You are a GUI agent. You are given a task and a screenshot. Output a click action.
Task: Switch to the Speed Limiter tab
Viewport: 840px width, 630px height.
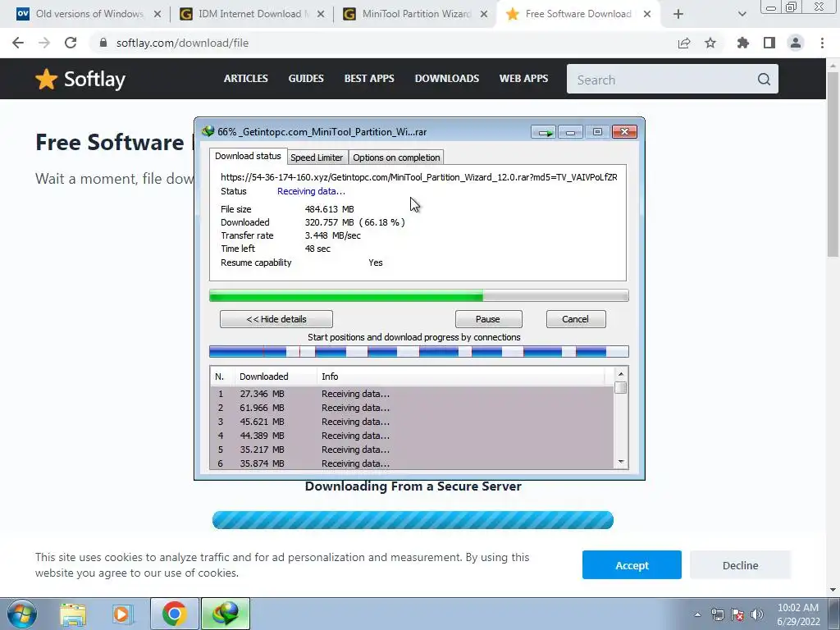(317, 157)
